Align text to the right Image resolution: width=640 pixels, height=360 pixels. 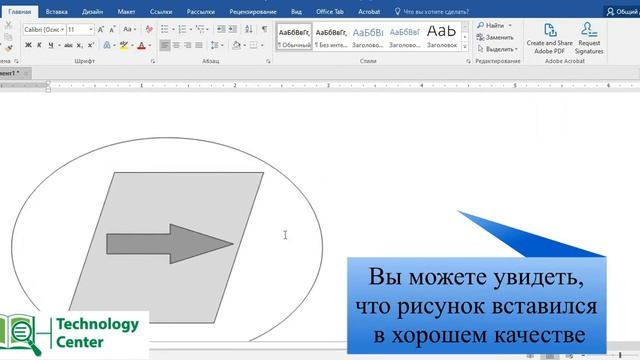click(x=187, y=45)
